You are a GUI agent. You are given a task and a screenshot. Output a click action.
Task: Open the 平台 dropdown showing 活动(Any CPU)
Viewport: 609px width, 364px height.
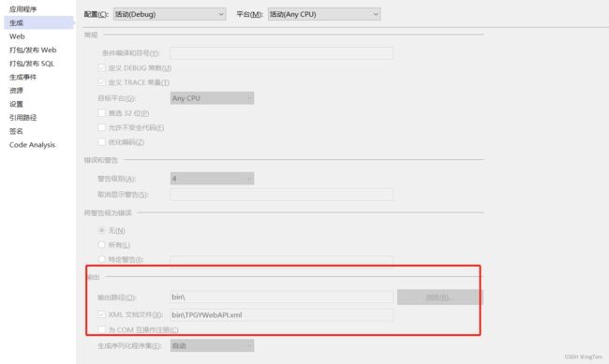[324, 14]
